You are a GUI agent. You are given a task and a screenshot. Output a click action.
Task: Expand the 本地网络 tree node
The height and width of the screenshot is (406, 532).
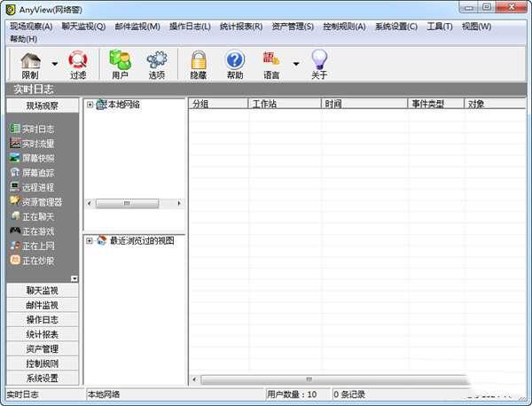90,105
